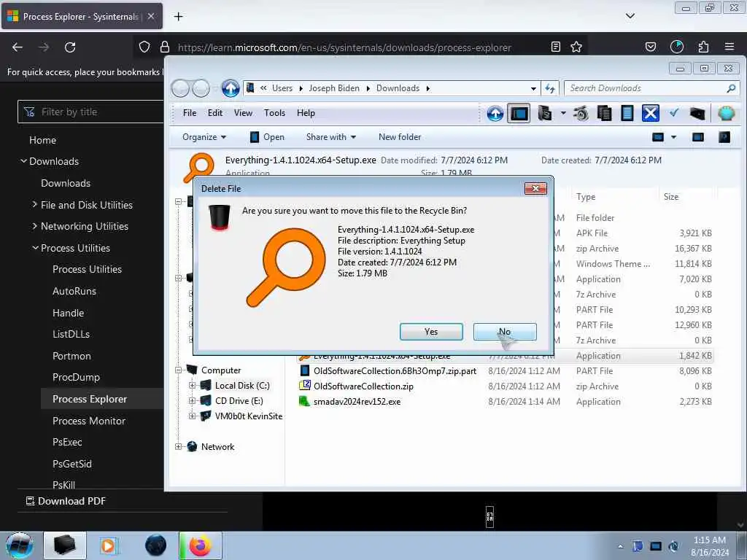Click the Up arrow icon in Explorer toolbar
Image resolution: width=747 pixels, height=560 pixels.
click(x=495, y=113)
